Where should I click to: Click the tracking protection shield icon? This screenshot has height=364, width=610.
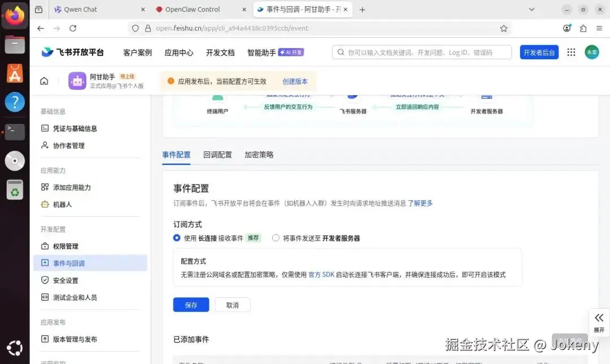135,28
